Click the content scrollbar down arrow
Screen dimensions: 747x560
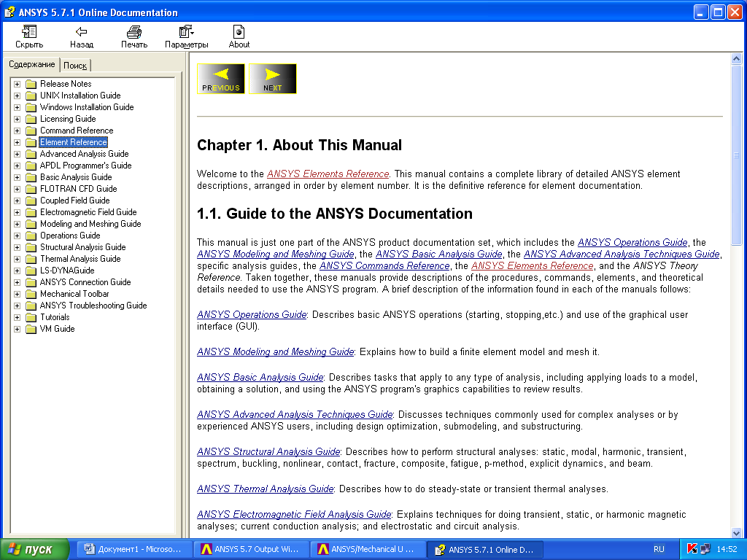pyautogui.click(x=736, y=533)
